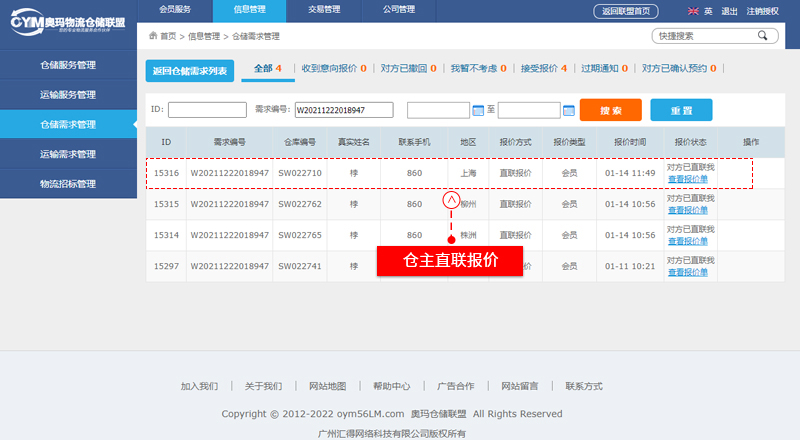Switch to the 交易管理 top tab
The height and width of the screenshot is (440, 800).
pos(325,10)
